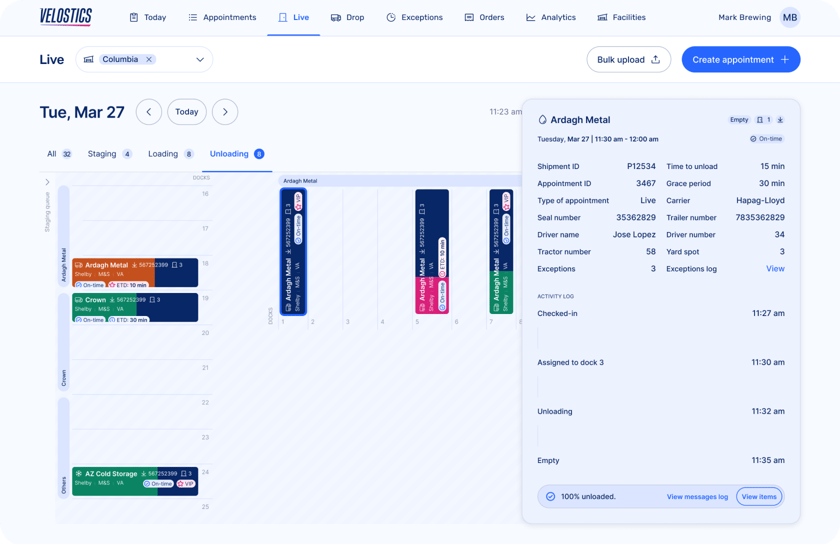Click driver name Jose Lopez

point(634,235)
